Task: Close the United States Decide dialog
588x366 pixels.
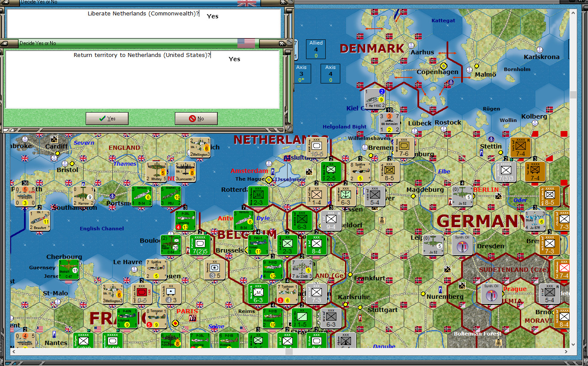Action: click(282, 43)
